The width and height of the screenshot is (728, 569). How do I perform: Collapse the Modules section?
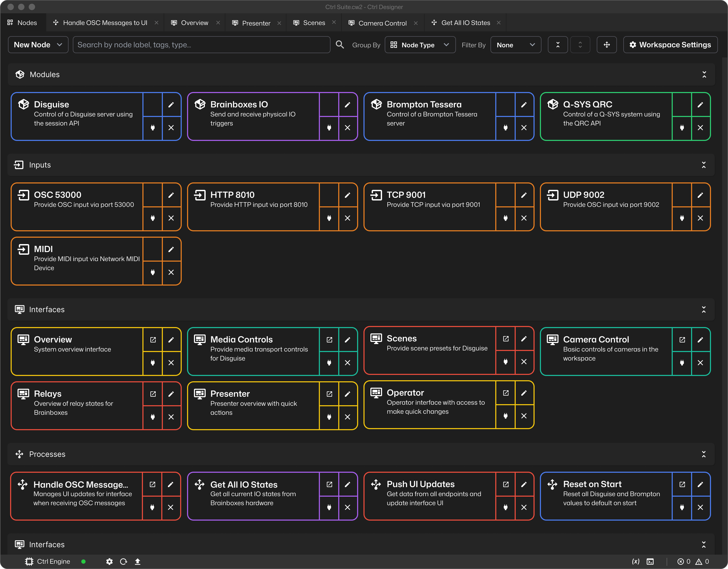tap(704, 74)
